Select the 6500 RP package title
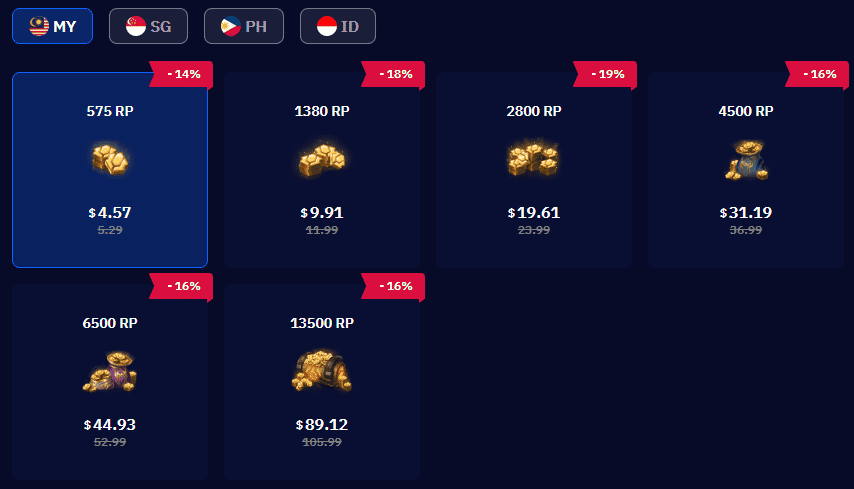Image resolution: width=854 pixels, height=489 pixels. pos(110,323)
